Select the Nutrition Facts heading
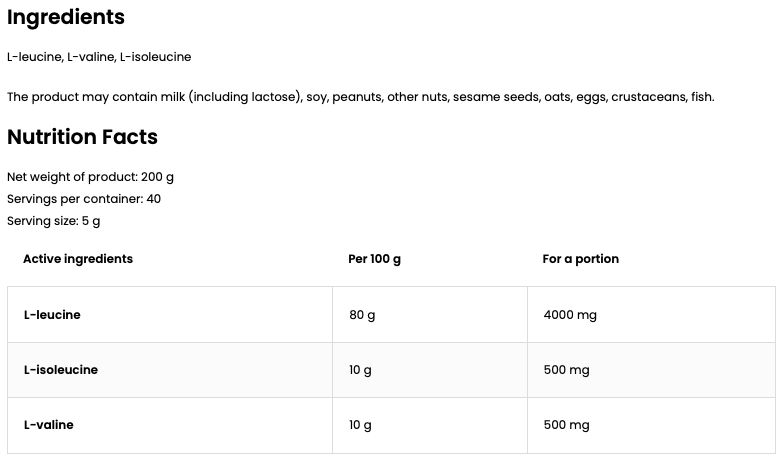The image size is (783, 461). pos(82,137)
